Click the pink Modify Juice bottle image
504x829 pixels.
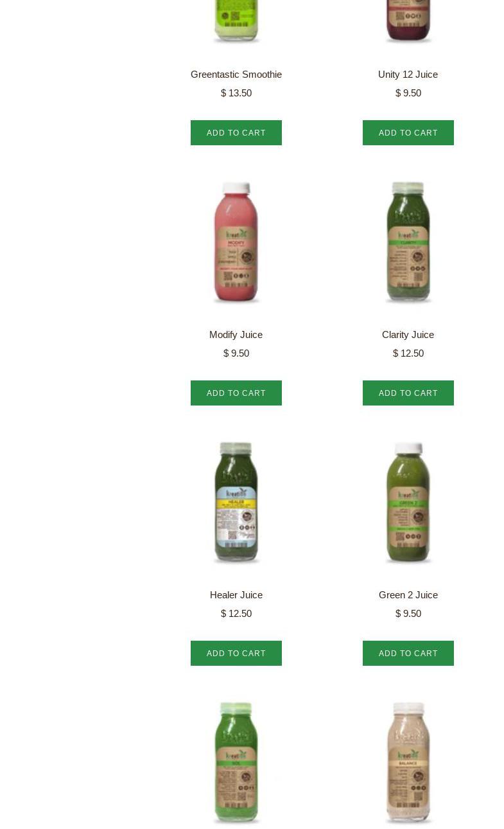236,242
